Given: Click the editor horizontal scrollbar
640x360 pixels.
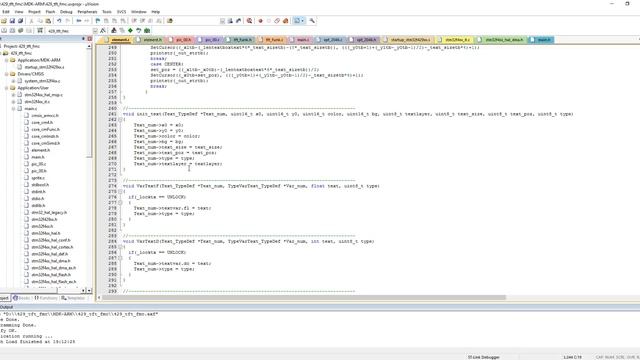Looking at the screenshot, I should pyautogui.click(x=304, y=298).
